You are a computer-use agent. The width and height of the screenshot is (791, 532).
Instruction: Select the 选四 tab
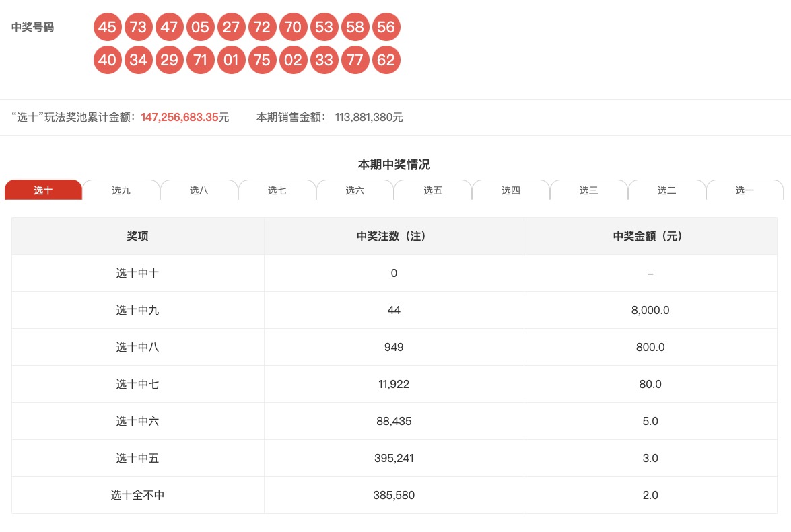511,190
